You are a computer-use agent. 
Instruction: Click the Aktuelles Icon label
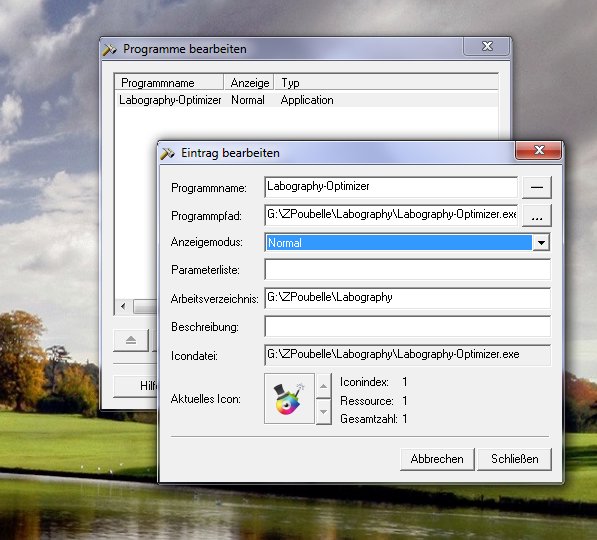point(206,399)
